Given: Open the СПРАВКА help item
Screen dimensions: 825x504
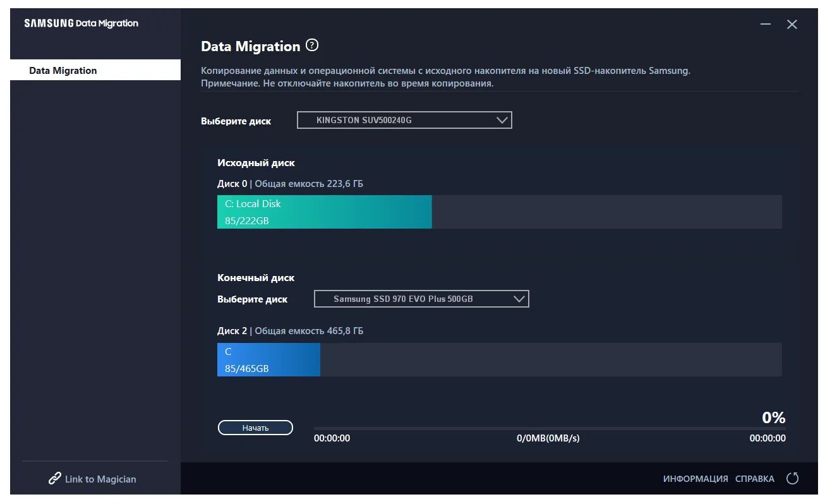Looking at the screenshot, I should 755,479.
